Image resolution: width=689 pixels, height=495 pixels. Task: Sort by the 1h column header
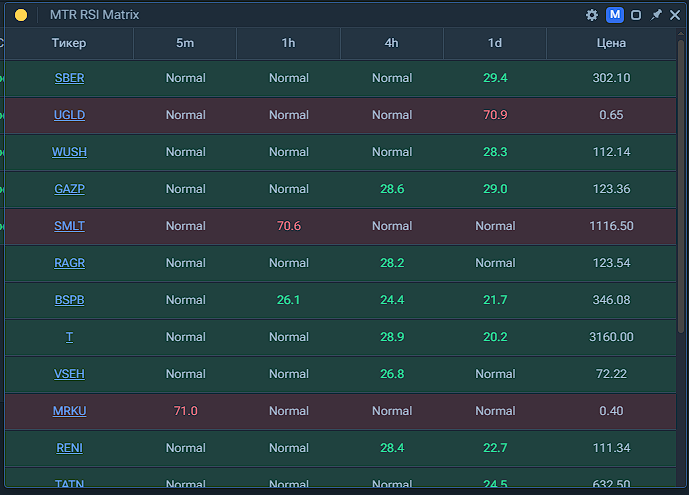tap(288, 43)
